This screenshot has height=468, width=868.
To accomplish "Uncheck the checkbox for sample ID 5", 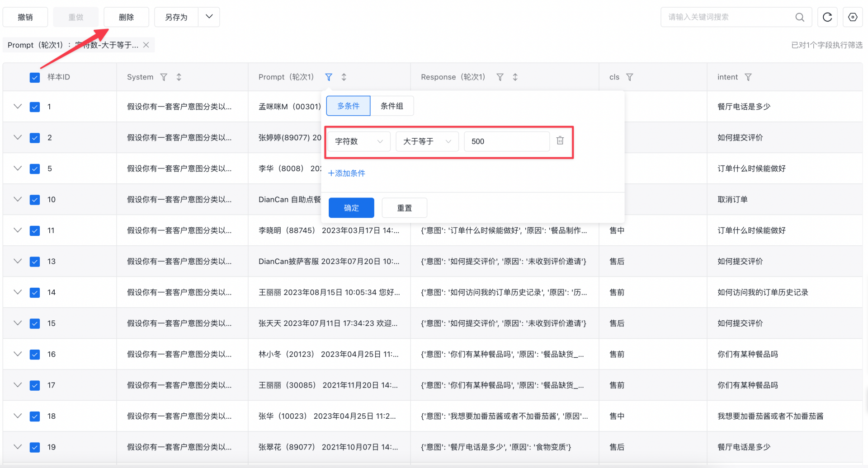I will click(35, 169).
